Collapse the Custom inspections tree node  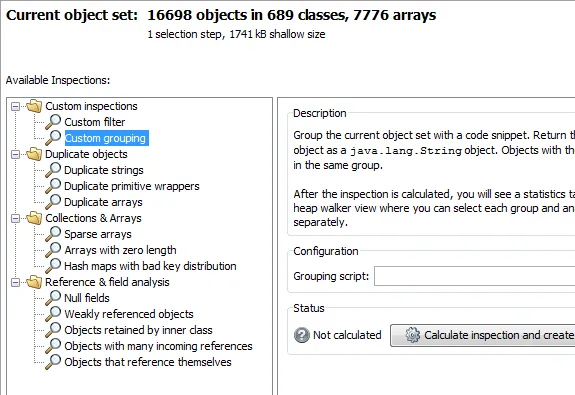tap(15, 106)
